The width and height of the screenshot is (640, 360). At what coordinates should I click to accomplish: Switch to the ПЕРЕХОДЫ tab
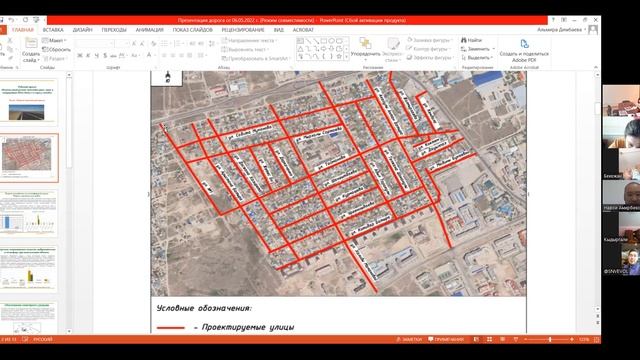click(114, 30)
